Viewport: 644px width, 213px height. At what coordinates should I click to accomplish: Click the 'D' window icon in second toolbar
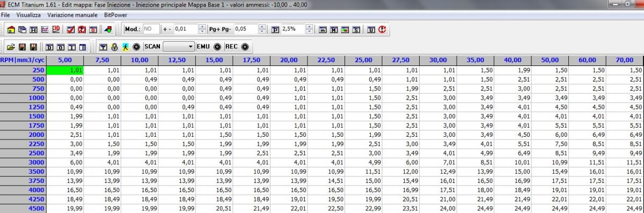click(x=50, y=47)
